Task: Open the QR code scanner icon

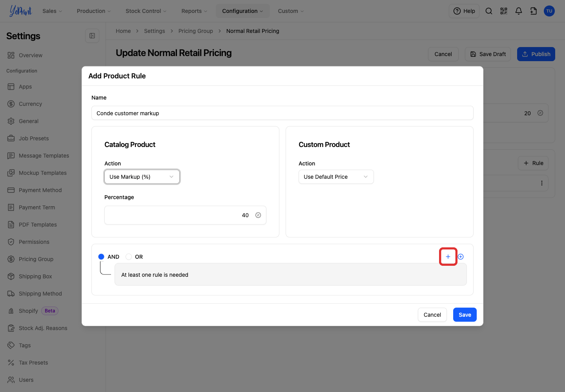Action: point(504,11)
